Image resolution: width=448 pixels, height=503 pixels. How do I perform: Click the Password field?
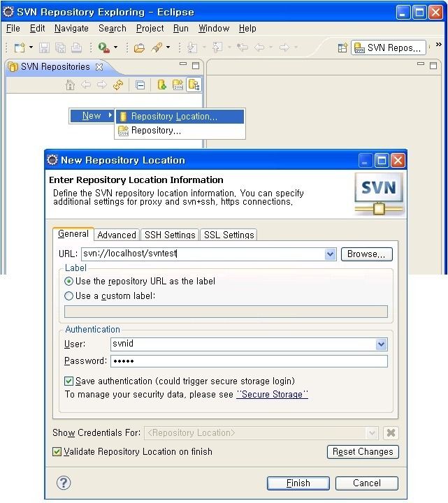click(x=249, y=361)
